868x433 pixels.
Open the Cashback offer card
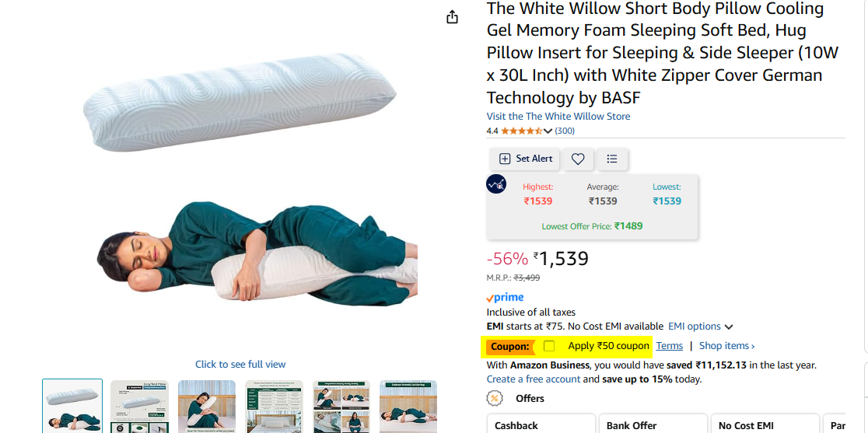point(541,423)
